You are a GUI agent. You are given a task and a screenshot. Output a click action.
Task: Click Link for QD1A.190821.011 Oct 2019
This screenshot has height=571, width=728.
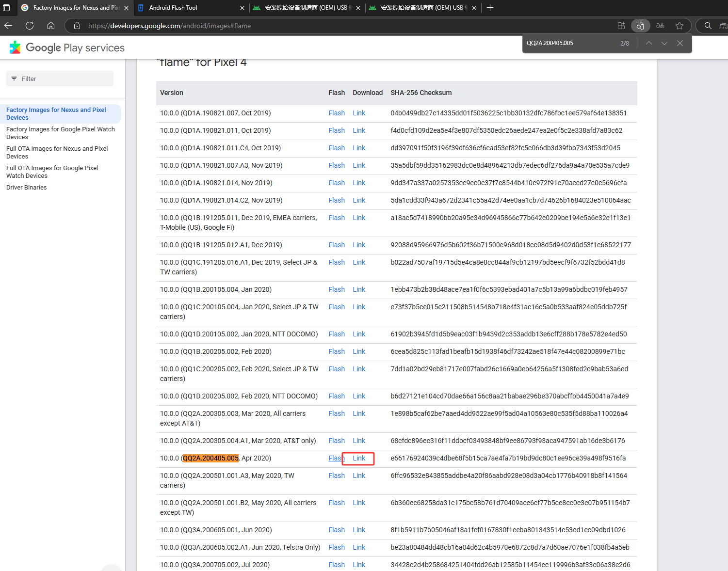(359, 130)
